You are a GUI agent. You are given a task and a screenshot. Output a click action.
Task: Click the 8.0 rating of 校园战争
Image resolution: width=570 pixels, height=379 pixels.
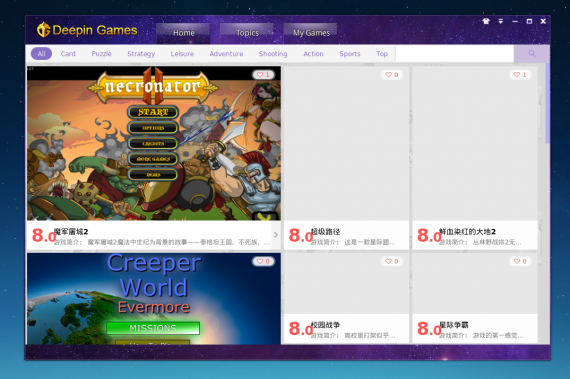point(301,328)
